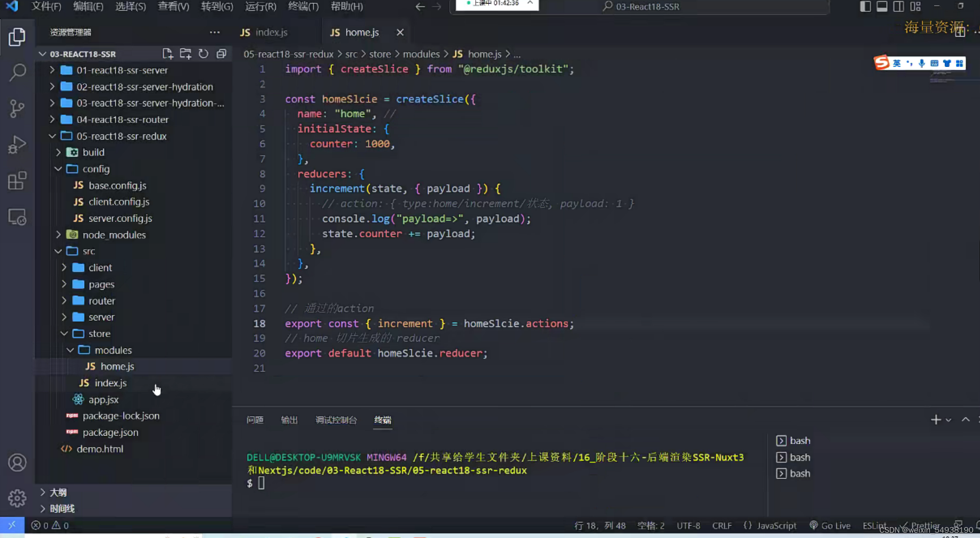Open explorer panel more actions ellipsis
The height and width of the screenshot is (538, 980).
tap(214, 32)
